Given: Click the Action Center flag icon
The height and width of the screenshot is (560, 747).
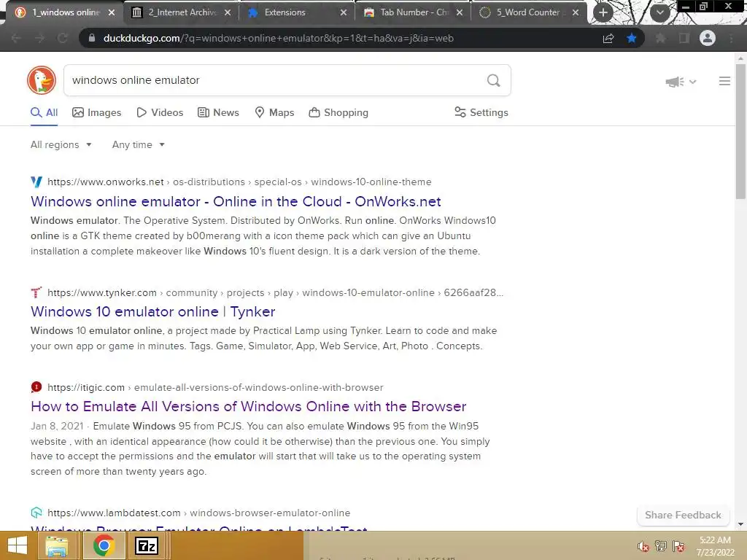Looking at the screenshot, I should point(678,546).
